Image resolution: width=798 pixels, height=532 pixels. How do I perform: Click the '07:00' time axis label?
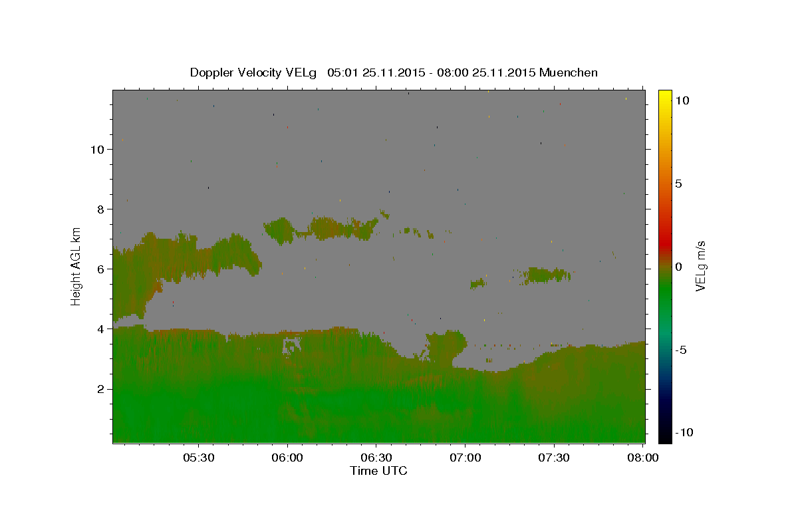[465, 458]
